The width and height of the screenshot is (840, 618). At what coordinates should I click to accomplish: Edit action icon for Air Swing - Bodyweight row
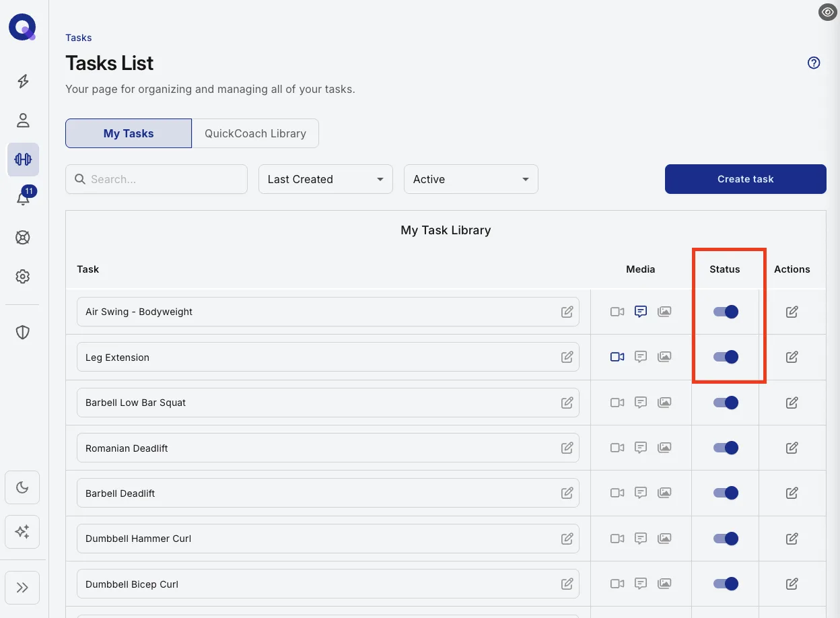[792, 312]
